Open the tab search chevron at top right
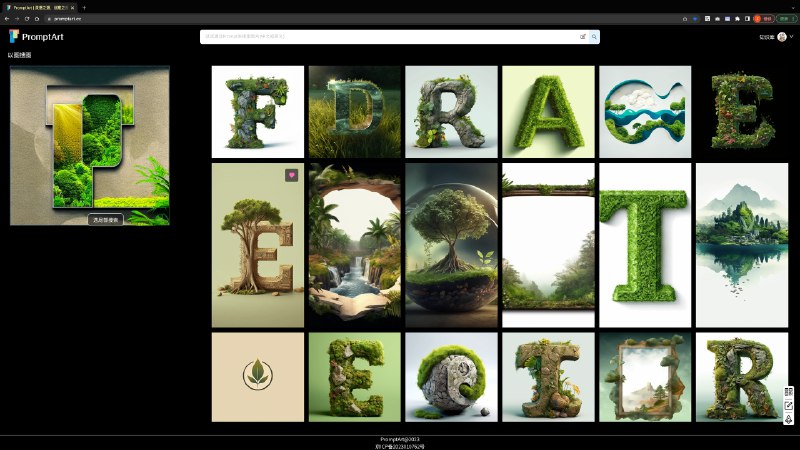 point(794,8)
